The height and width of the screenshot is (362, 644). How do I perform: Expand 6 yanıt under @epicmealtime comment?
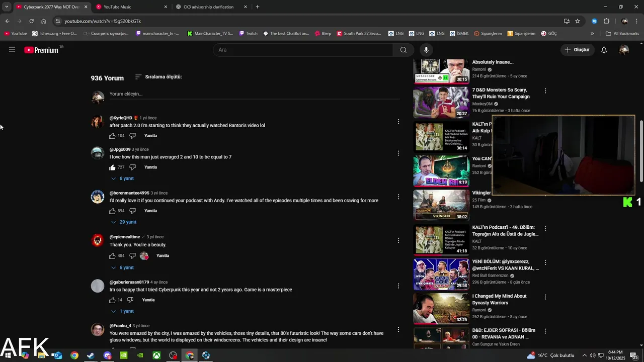click(x=122, y=267)
